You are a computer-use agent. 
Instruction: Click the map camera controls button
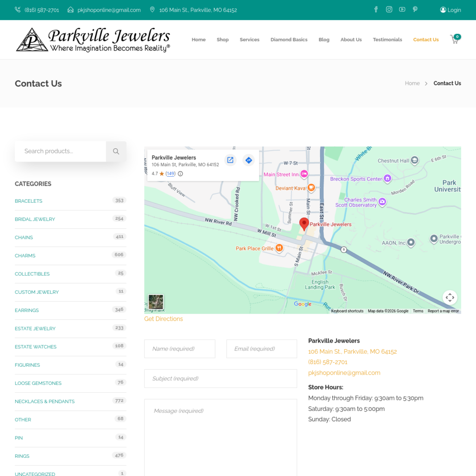tap(450, 297)
